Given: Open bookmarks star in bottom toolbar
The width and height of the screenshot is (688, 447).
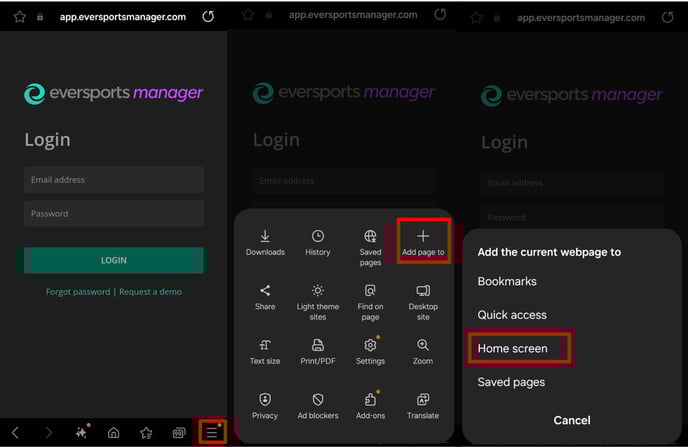Looking at the screenshot, I should click(146, 433).
